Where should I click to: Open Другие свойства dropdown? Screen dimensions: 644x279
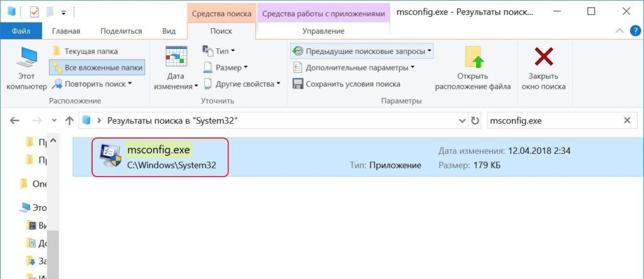pyautogui.click(x=241, y=84)
